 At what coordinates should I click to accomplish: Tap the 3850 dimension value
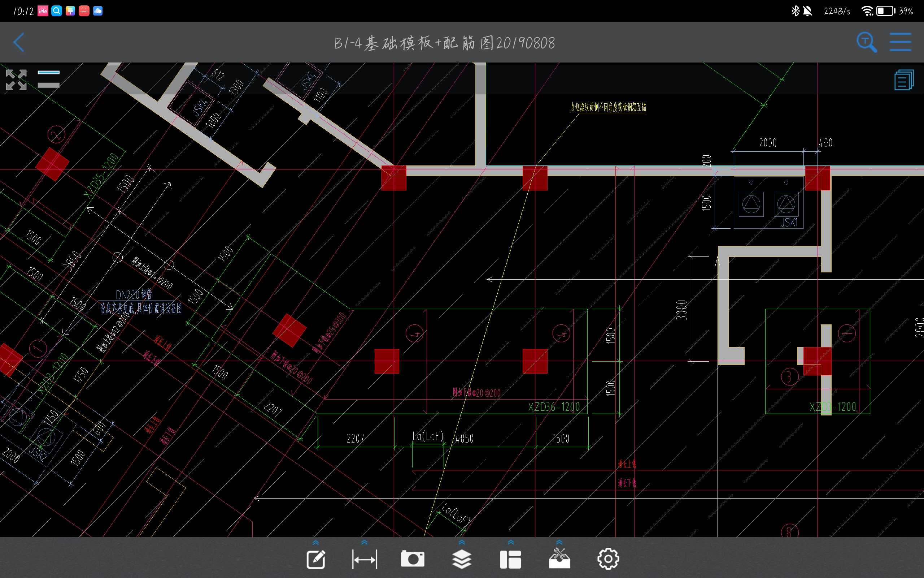pyautogui.click(x=73, y=261)
